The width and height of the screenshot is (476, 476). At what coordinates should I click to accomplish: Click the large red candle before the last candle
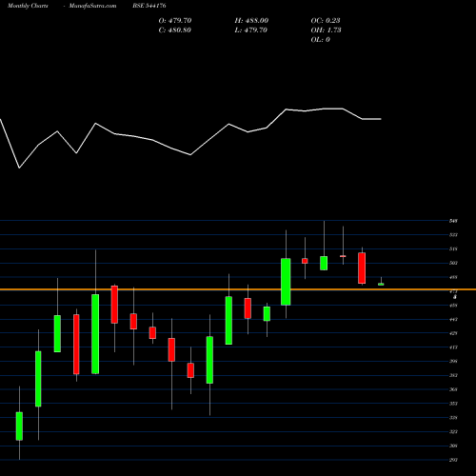(362, 268)
